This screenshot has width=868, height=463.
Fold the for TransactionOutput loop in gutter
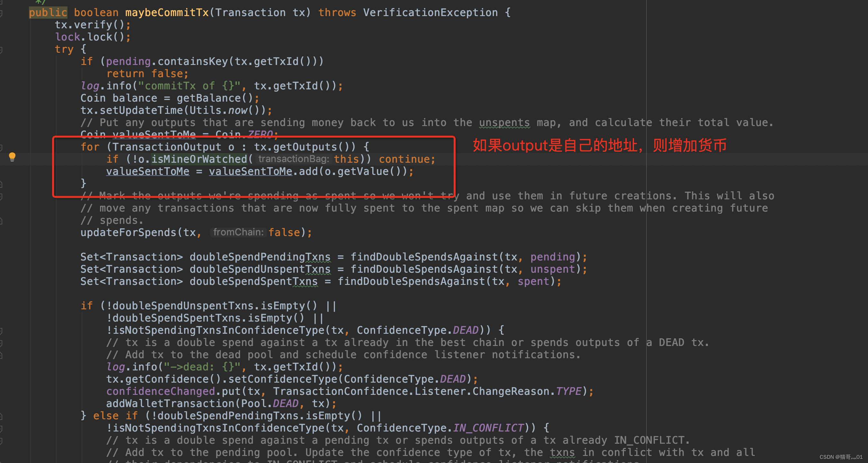[1, 148]
